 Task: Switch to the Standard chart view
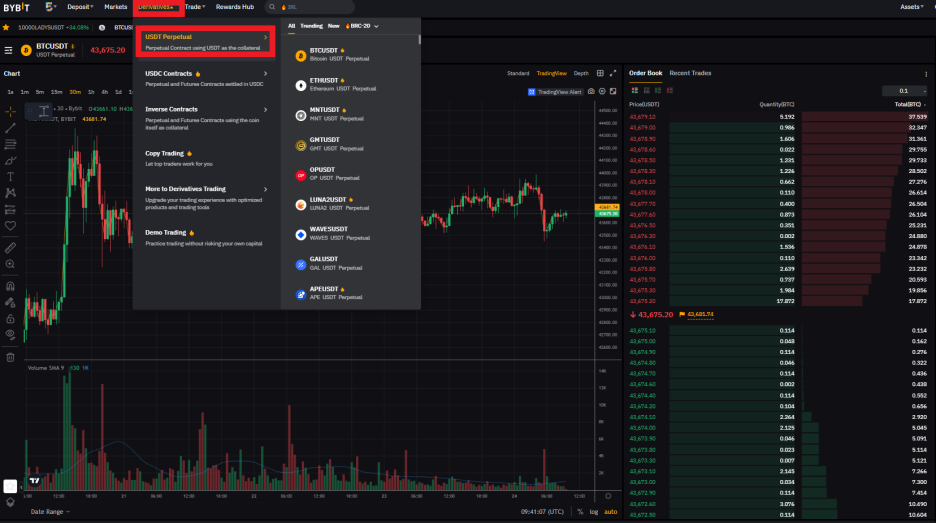518,73
